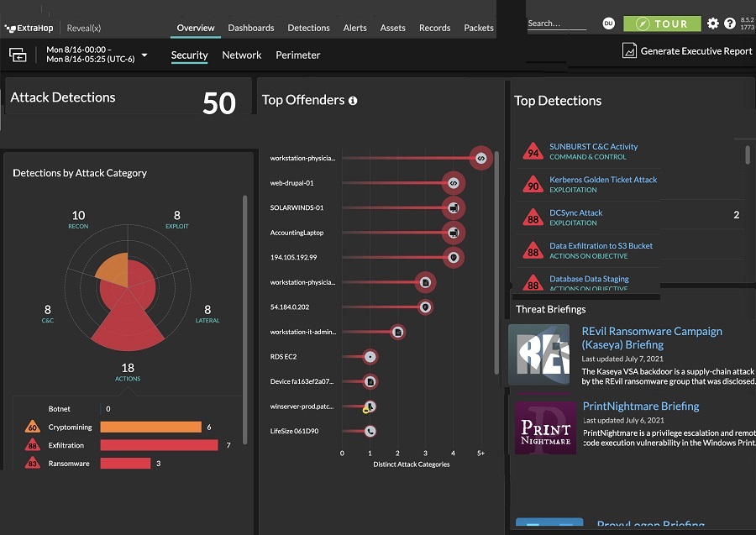The height and width of the screenshot is (535, 756).
Task: Click the 88 risk triangle beside DCSync Attack
Action: [x=533, y=218]
